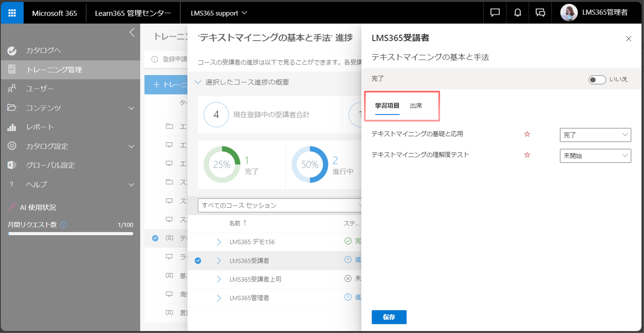This screenshot has width=644, height=333.
Task: Close the LMS365受講者 panel
Action: pyautogui.click(x=628, y=39)
